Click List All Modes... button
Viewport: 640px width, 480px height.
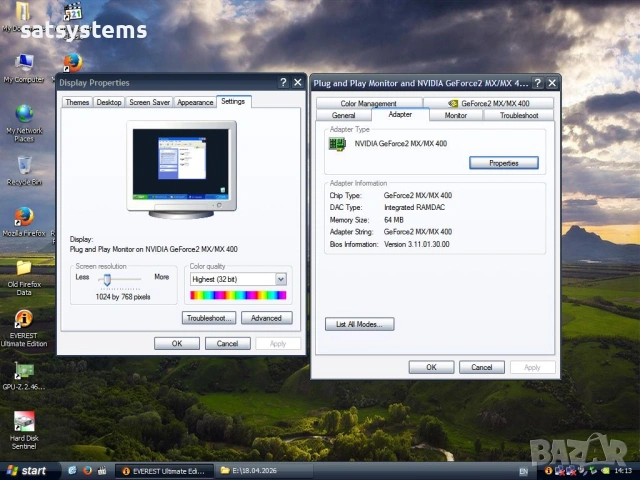pyautogui.click(x=360, y=324)
